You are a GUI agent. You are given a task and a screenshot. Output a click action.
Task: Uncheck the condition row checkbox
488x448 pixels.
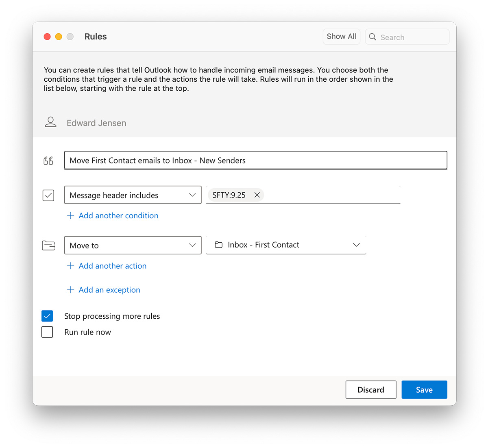point(48,195)
